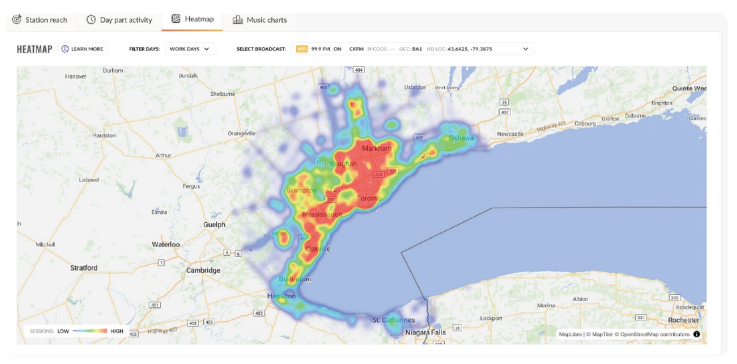
Task: Click the Stratford label on the map
Action: 84,268
